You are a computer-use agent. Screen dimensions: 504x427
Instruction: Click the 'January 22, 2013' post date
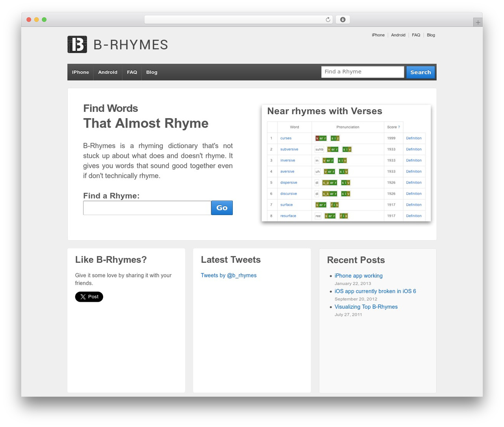pyautogui.click(x=353, y=284)
